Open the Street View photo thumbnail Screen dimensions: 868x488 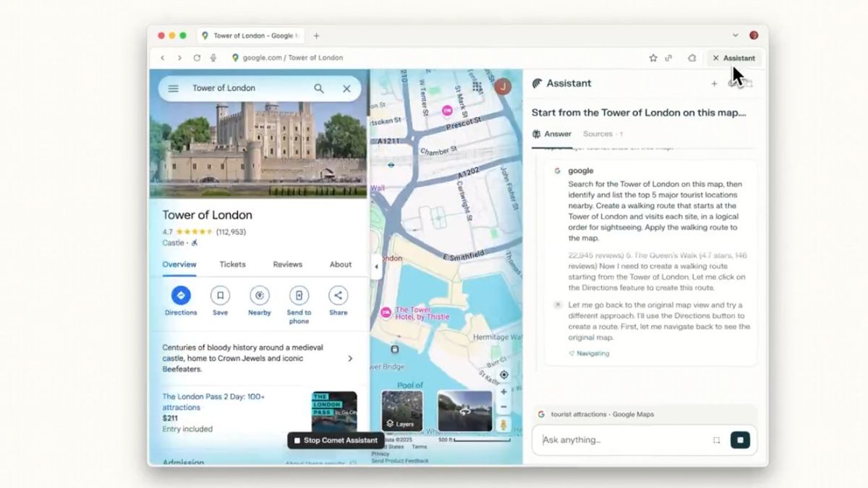pos(464,411)
